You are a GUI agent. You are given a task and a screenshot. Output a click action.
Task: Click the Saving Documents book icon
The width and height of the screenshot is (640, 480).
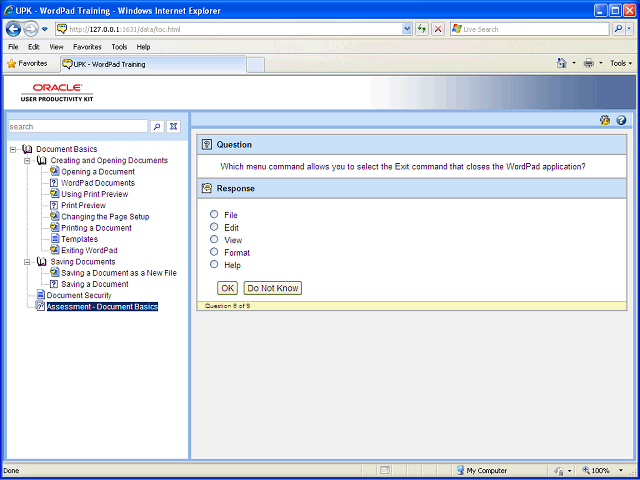tap(42, 262)
